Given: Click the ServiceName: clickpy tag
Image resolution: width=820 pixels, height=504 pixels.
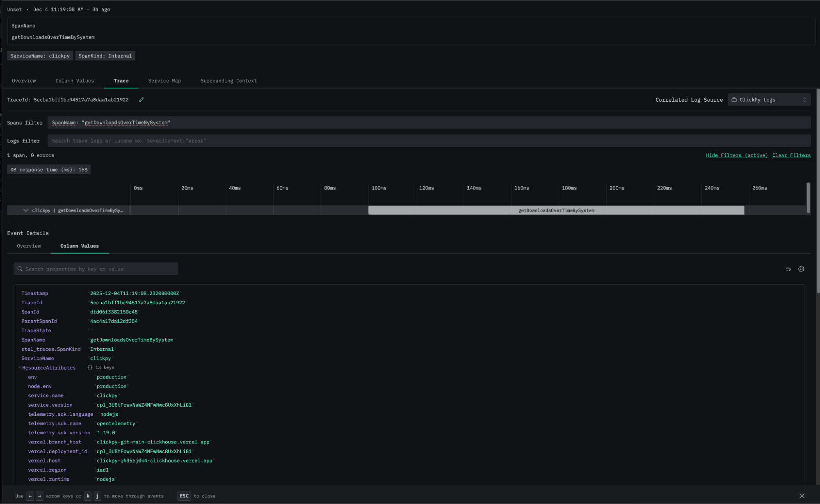Looking at the screenshot, I should coord(40,56).
